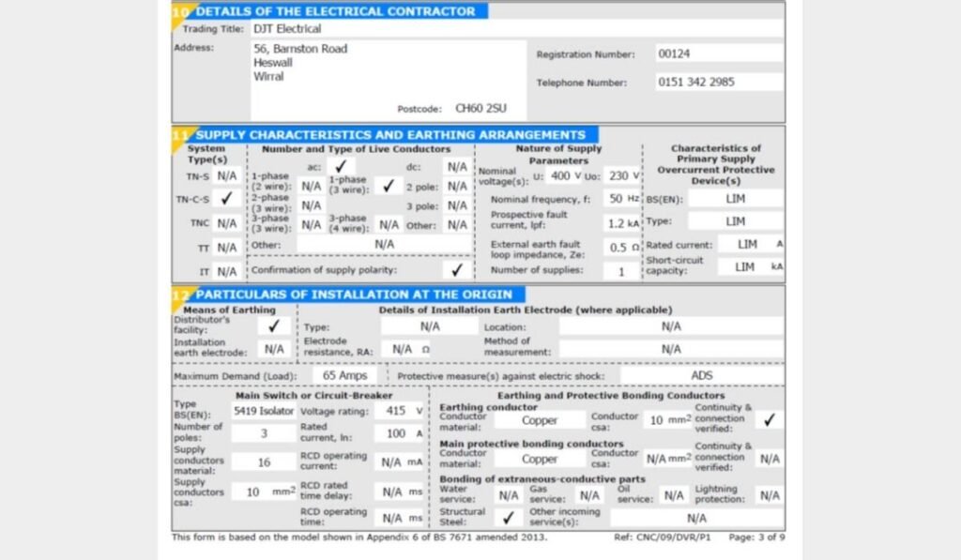961x560 pixels.
Task: Click the Water service N/A box
Action: 508,495
